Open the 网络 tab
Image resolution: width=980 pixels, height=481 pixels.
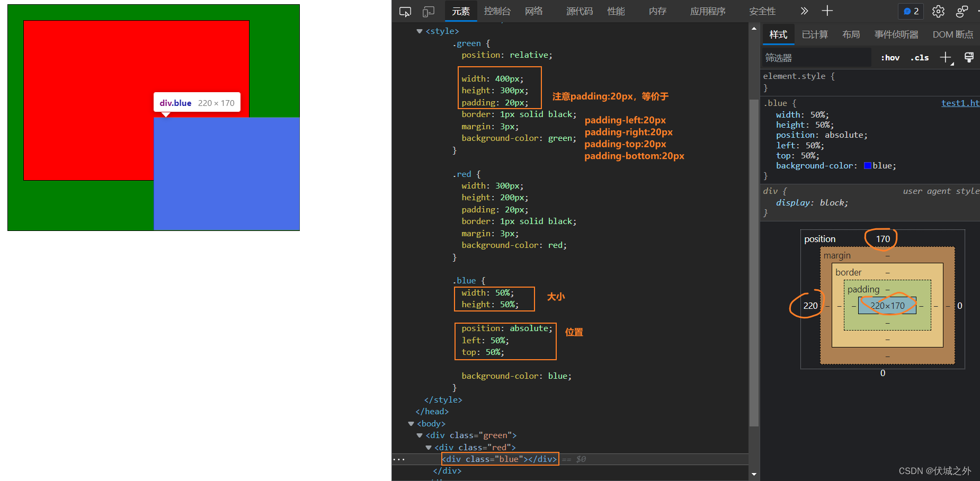click(534, 11)
